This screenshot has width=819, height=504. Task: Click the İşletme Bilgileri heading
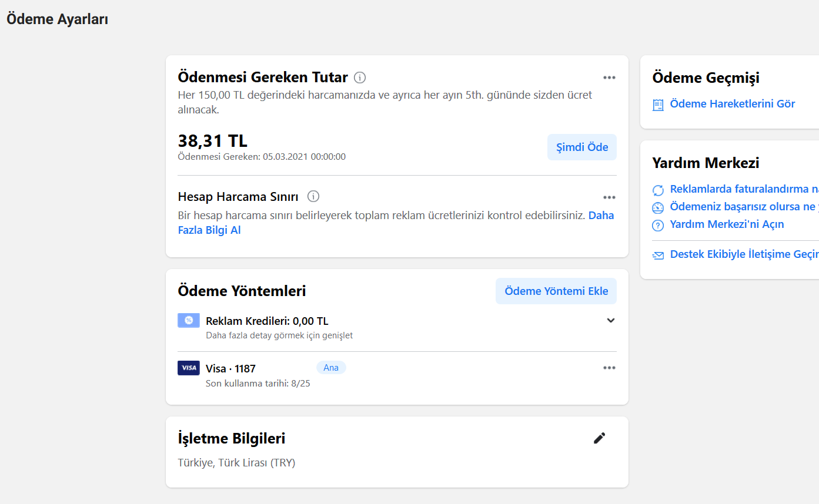point(232,438)
